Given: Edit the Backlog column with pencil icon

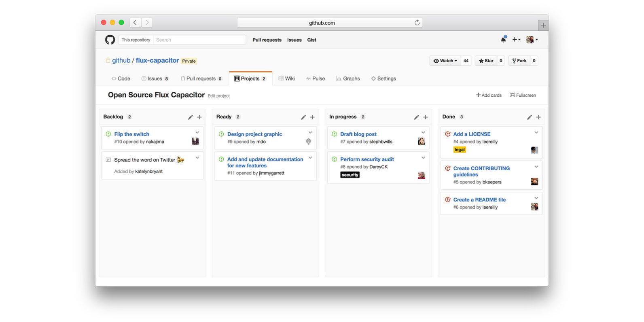Looking at the screenshot, I should tap(190, 117).
